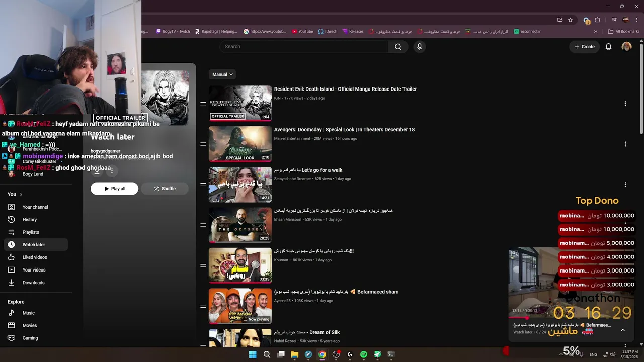Open Dream of Silk video title
Image resolution: width=644 pixels, height=362 pixels.
307,332
